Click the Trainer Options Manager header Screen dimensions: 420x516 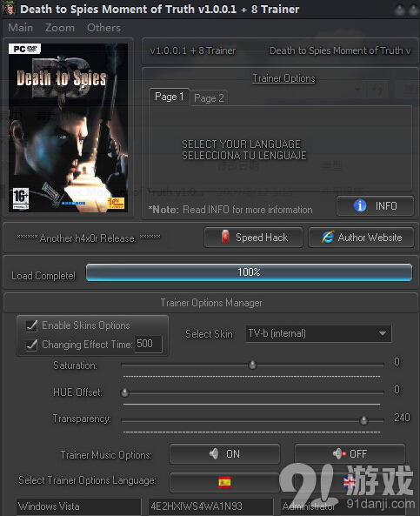[210, 303]
